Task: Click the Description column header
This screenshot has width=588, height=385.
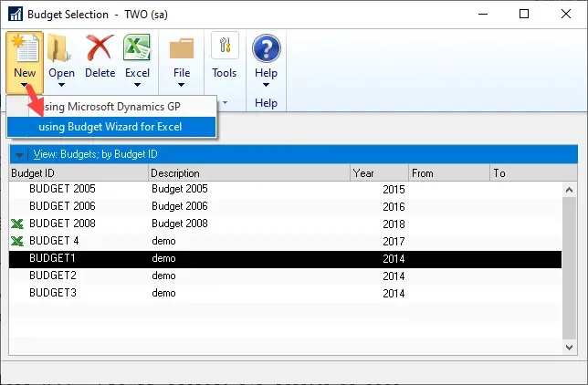Action: click(x=248, y=172)
